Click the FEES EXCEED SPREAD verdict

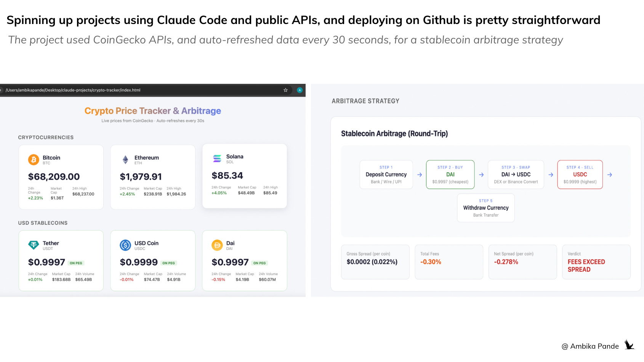586,266
